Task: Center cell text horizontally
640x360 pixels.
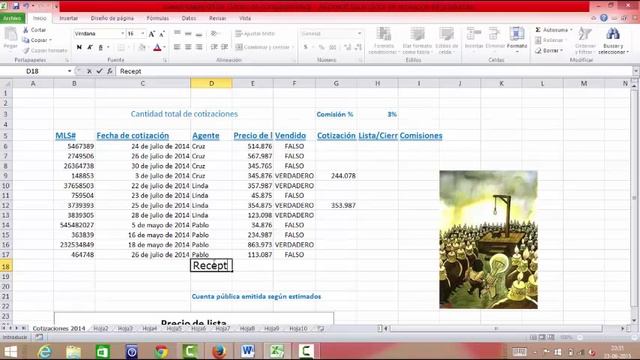Action: (188, 47)
